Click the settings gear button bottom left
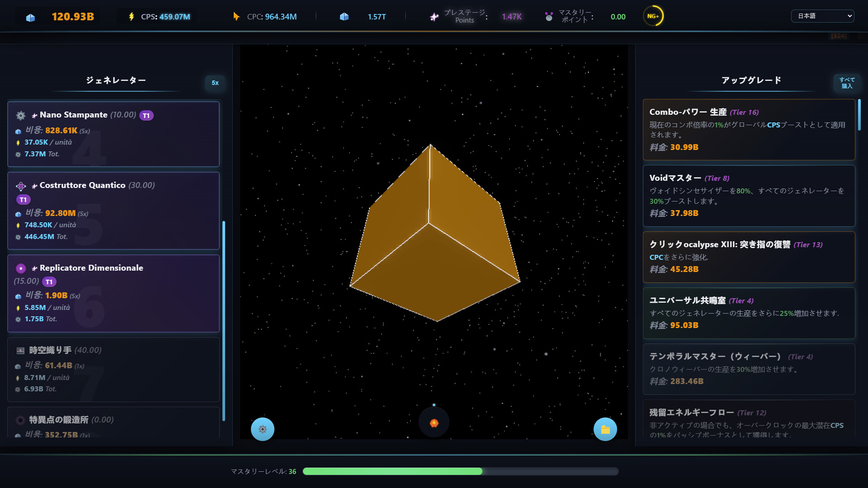 tap(263, 429)
